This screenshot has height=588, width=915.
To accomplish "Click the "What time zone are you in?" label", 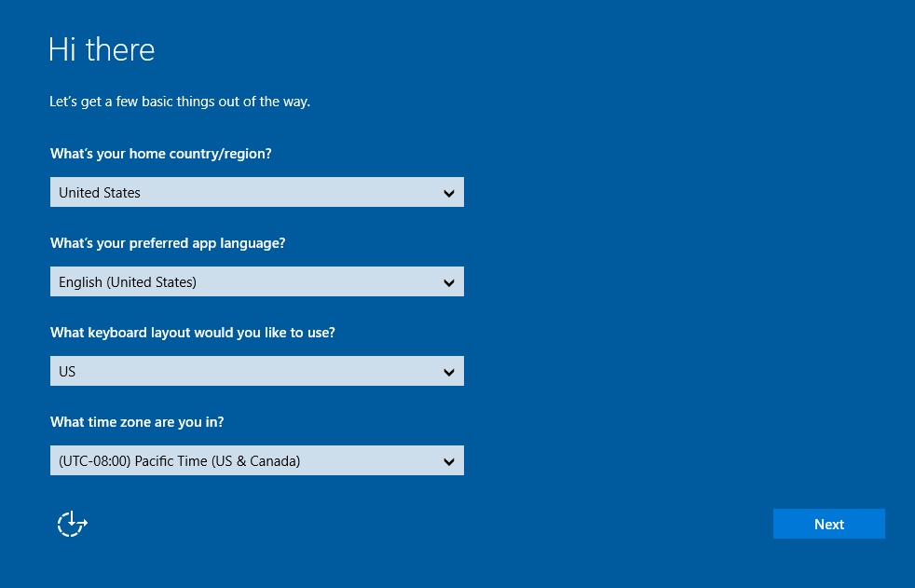I will (x=137, y=422).
